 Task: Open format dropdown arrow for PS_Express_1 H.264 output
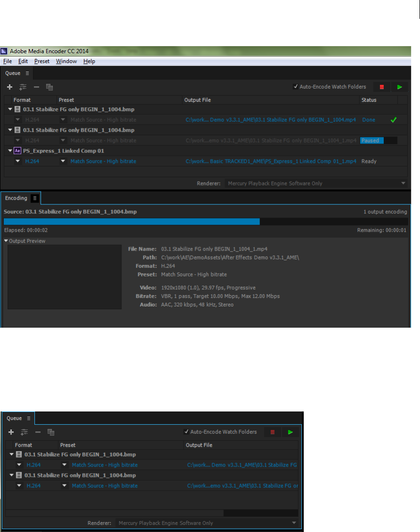(x=17, y=161)
